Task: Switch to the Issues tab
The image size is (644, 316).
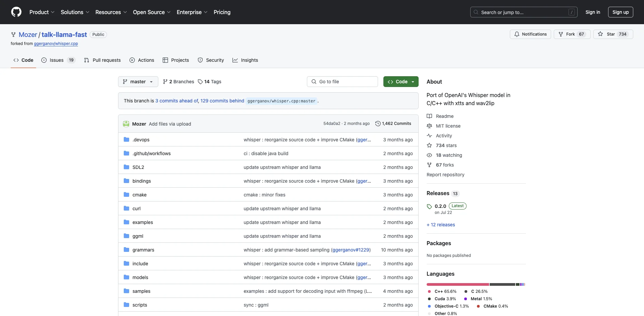Action: [58, 60]
